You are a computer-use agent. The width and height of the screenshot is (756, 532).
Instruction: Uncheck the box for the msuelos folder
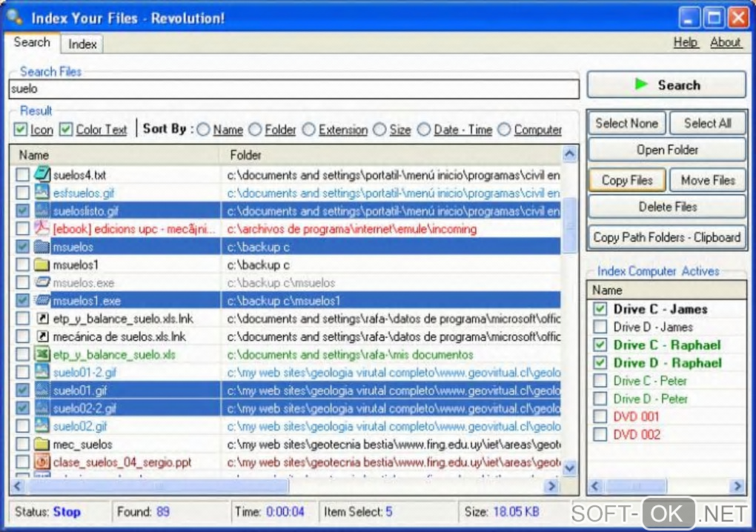pyautogui.click(x=22, y=246)
